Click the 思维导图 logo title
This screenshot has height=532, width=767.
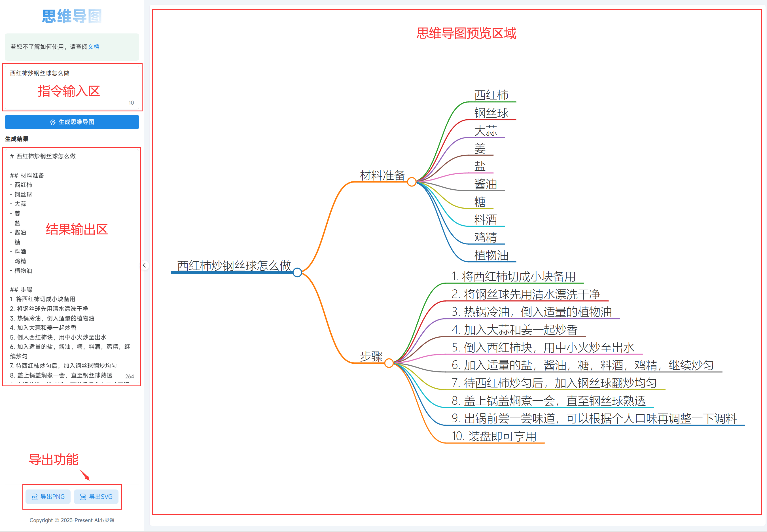click(x=72, y=16)
